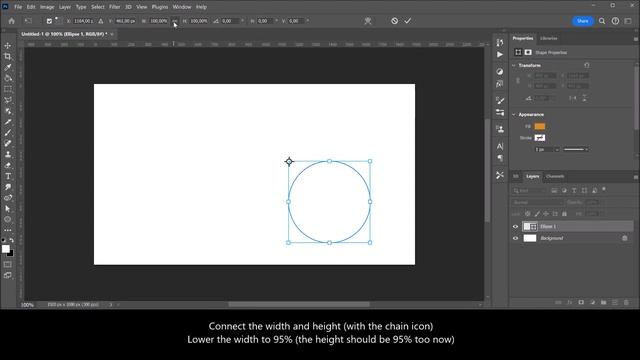The width and height of the screenshot is (640, 360).
Task: Click the width percentage field in options bar
Action: click(x=158, y=21)
